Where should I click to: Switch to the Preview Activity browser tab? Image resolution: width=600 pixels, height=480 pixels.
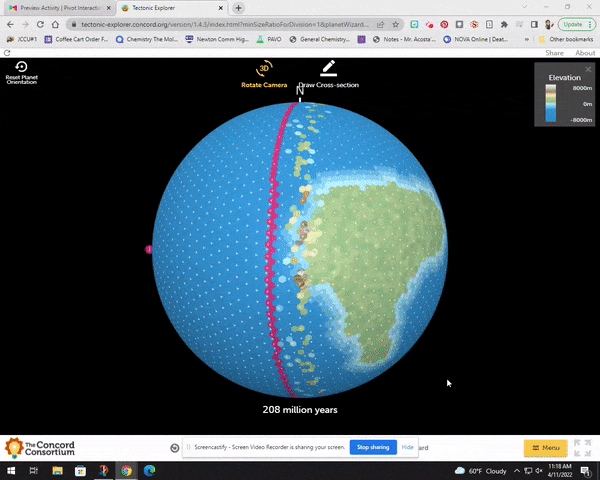pyautogui.click(x=55, y=8)
